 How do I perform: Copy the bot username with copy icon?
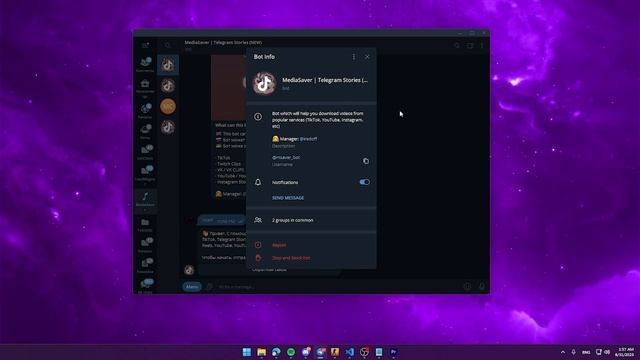[x=366, y=161]
